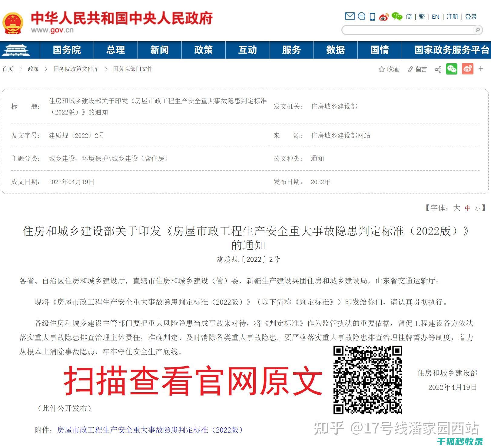Click the QR code image
This screenshot has height=448, width=491.
click(x=368, y=380)
